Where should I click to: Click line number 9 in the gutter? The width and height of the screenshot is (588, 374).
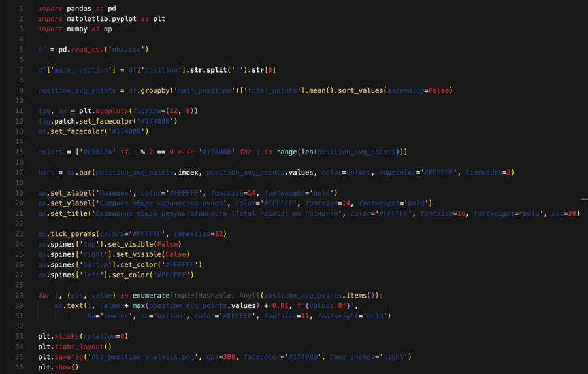[x=21, y=90]
